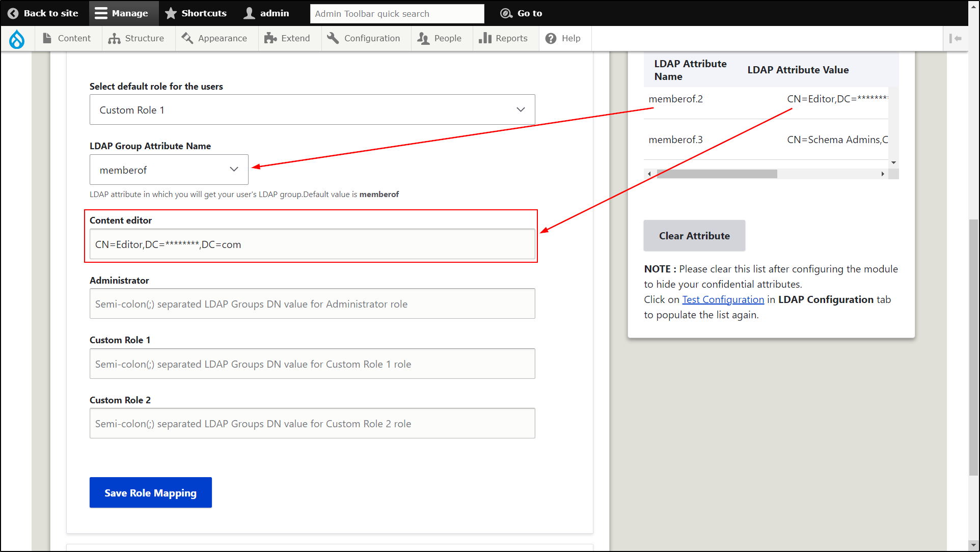980x552 pixels.
Task: Click the Save Role Mapping button
Action: (x=150, y=492)
